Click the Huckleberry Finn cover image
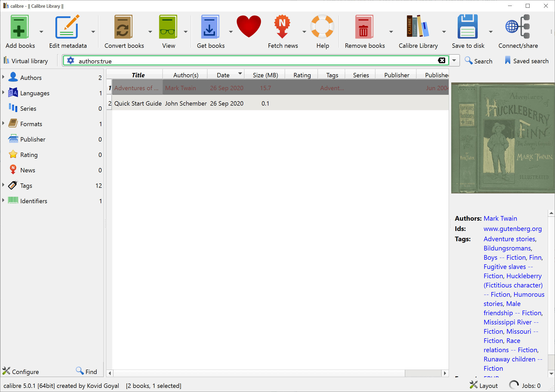The height and width of the screenshot is (392, 555). (503, 138)
